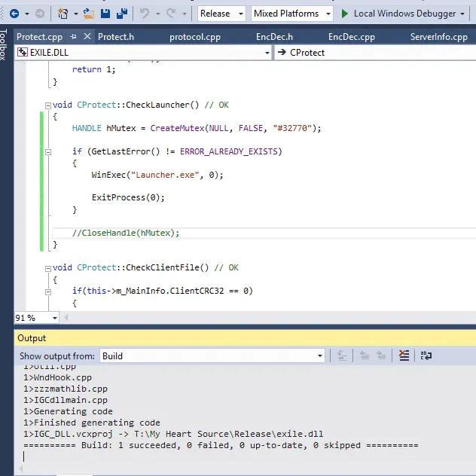The width and height of the screenshot is (476, 476).
Task: Switch to the EncDec.cpp tab
Action: (x=352, y=37)
